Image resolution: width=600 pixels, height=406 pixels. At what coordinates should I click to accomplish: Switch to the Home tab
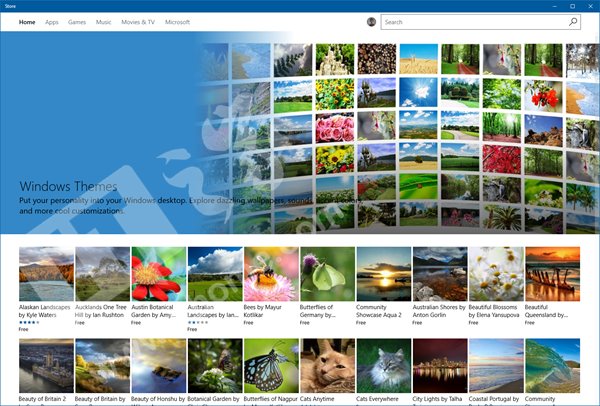click(x=27, y=21)
